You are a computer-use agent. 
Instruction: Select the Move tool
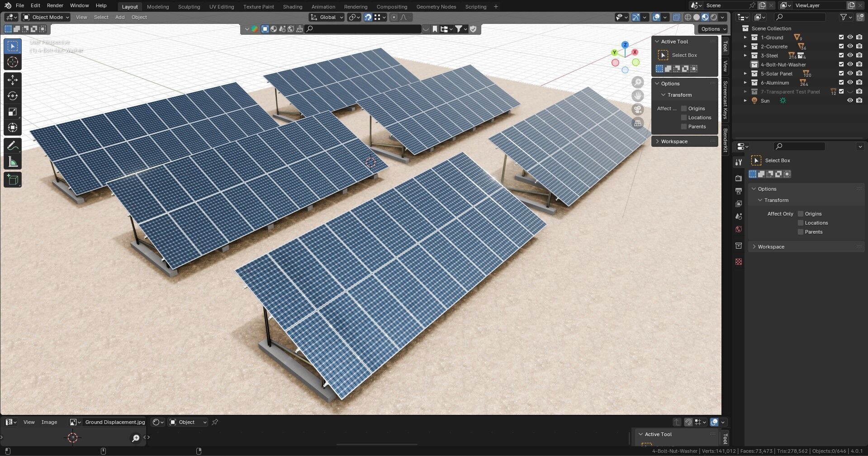(13, 80)
